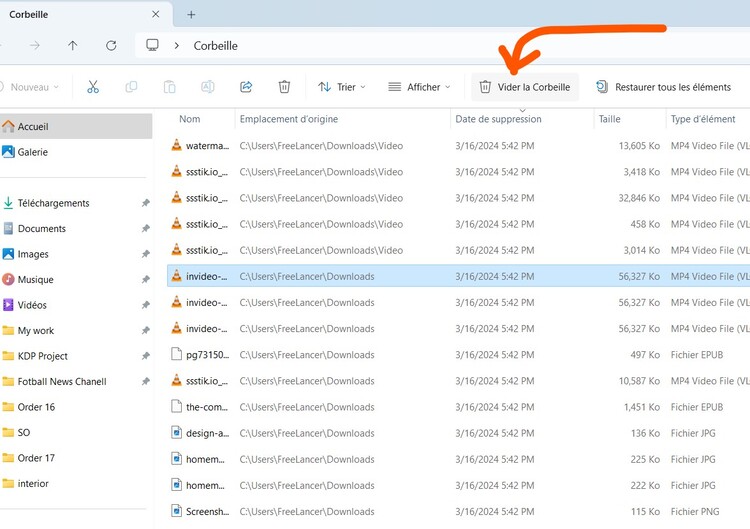
Task: Close the Corbeille tab
Action: (155, 14)
